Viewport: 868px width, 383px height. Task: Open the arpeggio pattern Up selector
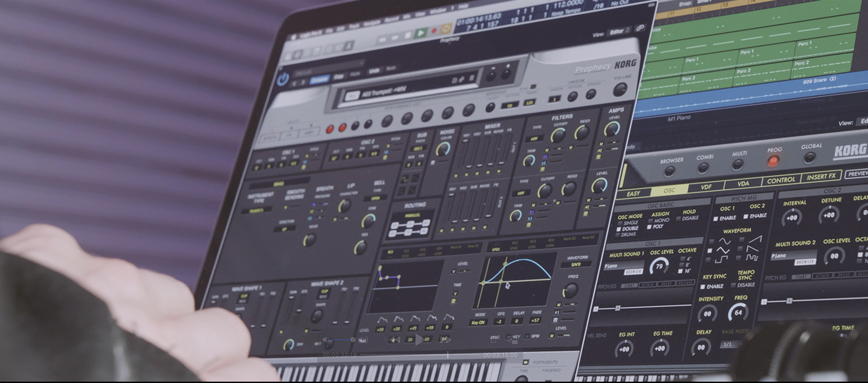click(x=510, y=105)
